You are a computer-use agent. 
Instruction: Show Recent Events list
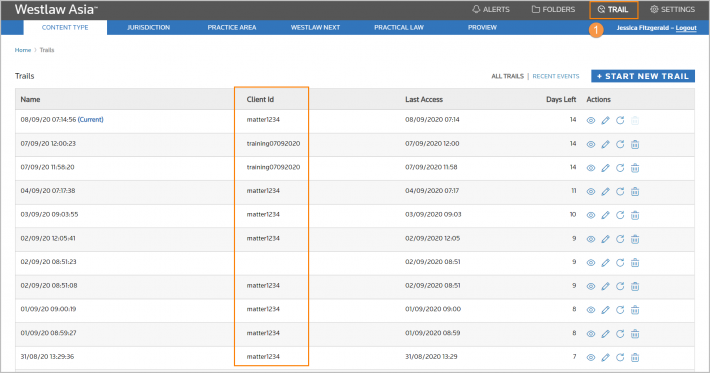point(556,76)
